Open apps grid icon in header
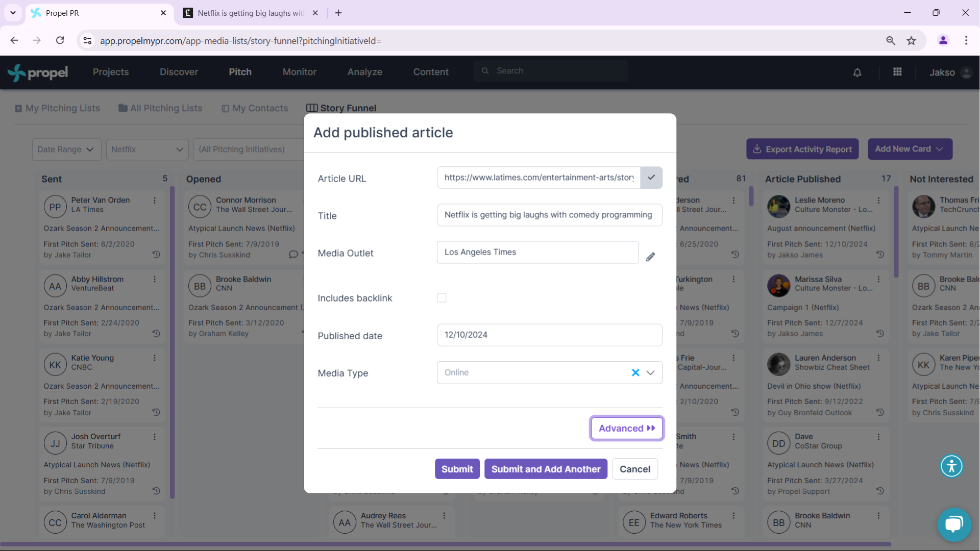This screenshot has width=980, height=551. [x=897, y=72]
